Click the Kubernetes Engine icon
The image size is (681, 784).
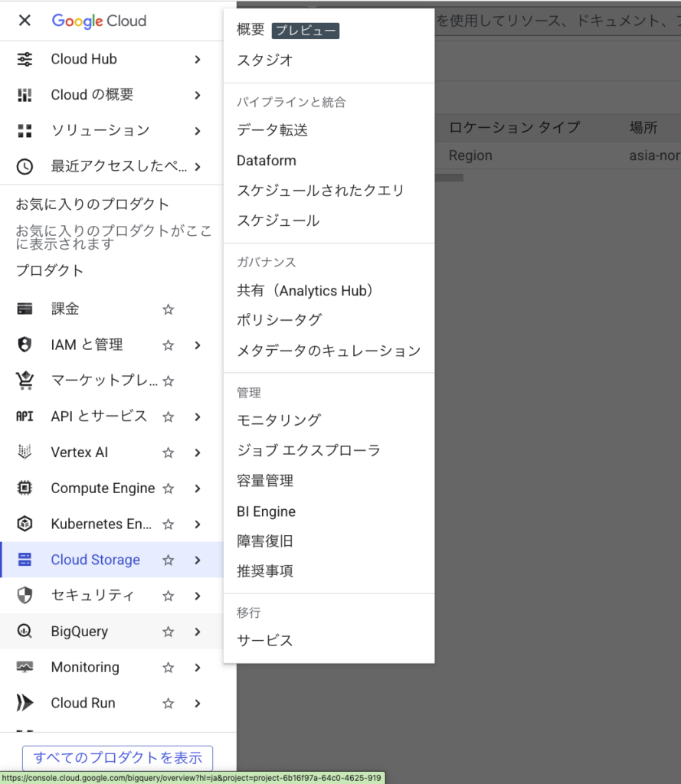25,524
